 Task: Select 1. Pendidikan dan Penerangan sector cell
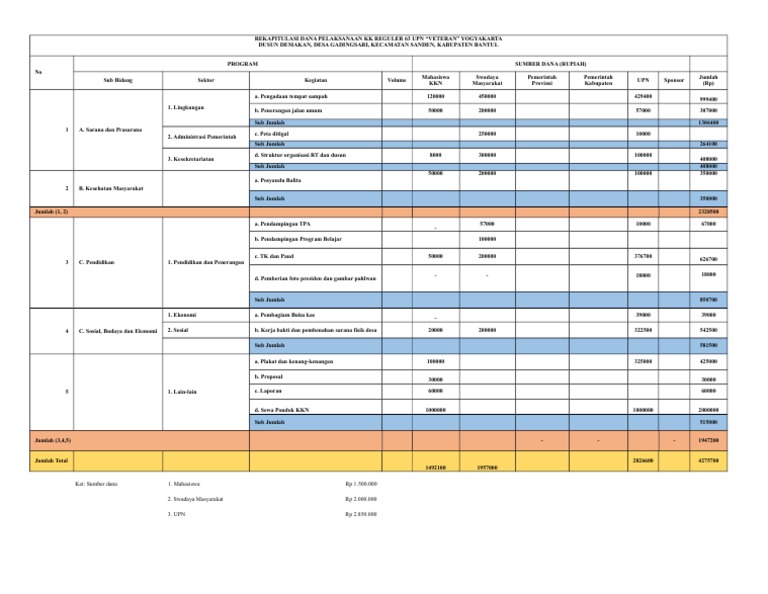click(206, 262)
